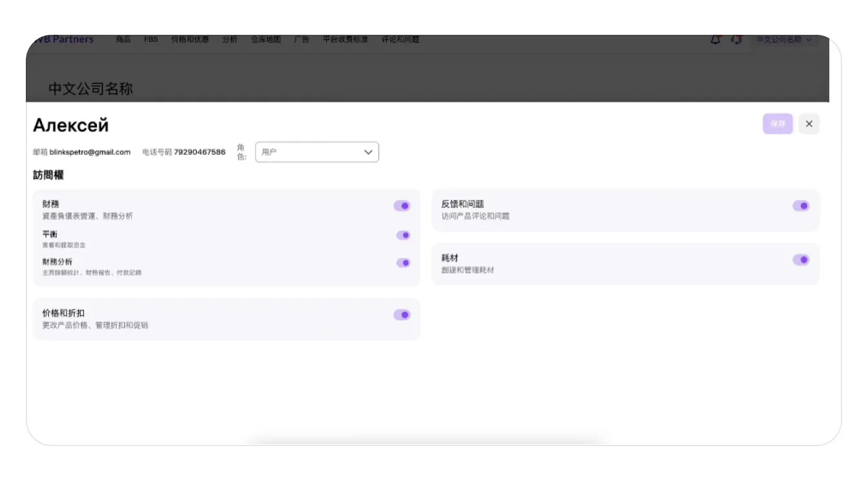Disable the 平衡 permission toggle
The image size is (868, 481).
403,236
